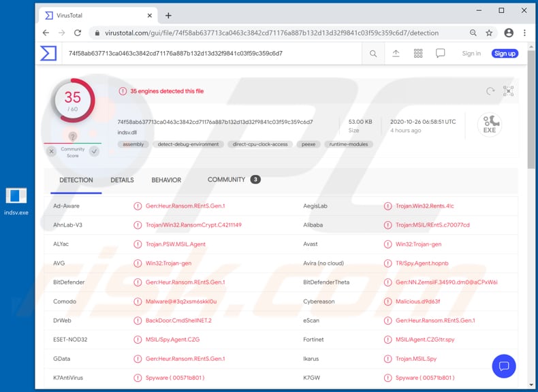This screenshot has width=538, height=392.
Task: Vote harmless with the checkmark community icon
Action: 94,151
